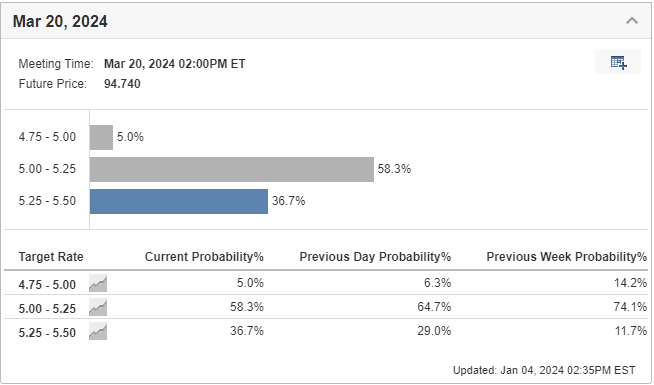
Task: Click the Previous Day Probability% column header
Action: 375,257
